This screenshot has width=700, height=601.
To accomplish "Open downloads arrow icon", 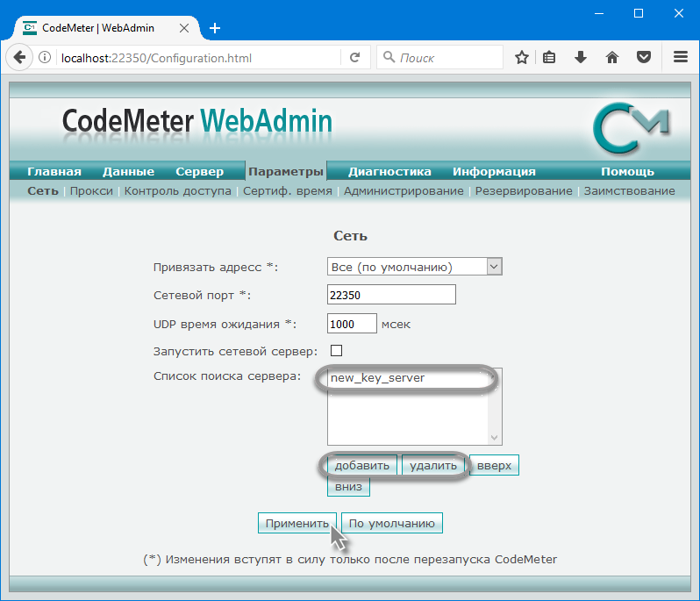I will tap(581, 57).
